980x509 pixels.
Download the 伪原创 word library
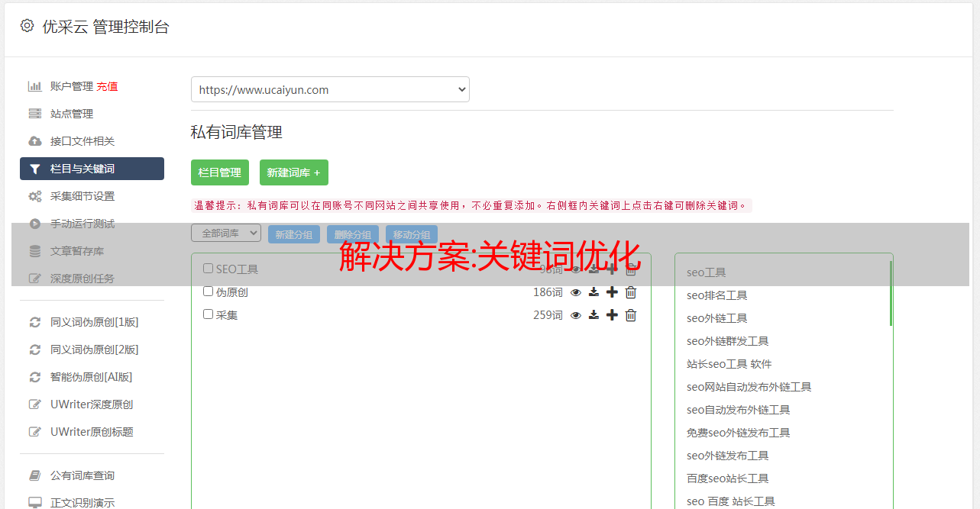[593, 292]
